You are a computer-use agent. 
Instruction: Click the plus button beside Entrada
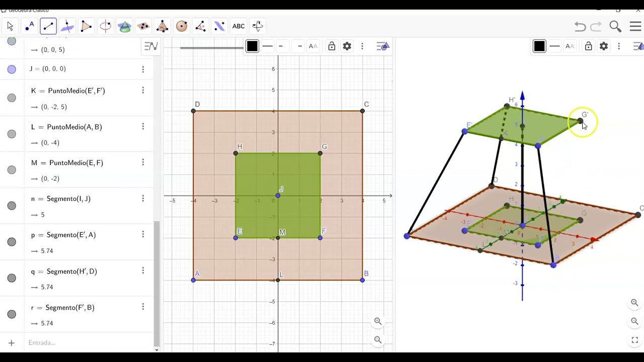(11, 343)
